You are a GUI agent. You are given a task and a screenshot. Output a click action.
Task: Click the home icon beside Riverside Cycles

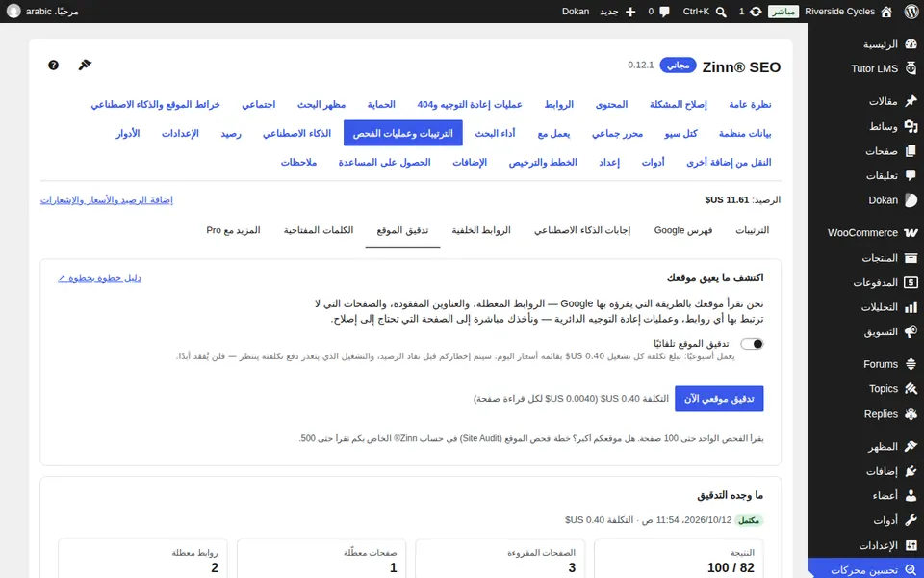886,12
